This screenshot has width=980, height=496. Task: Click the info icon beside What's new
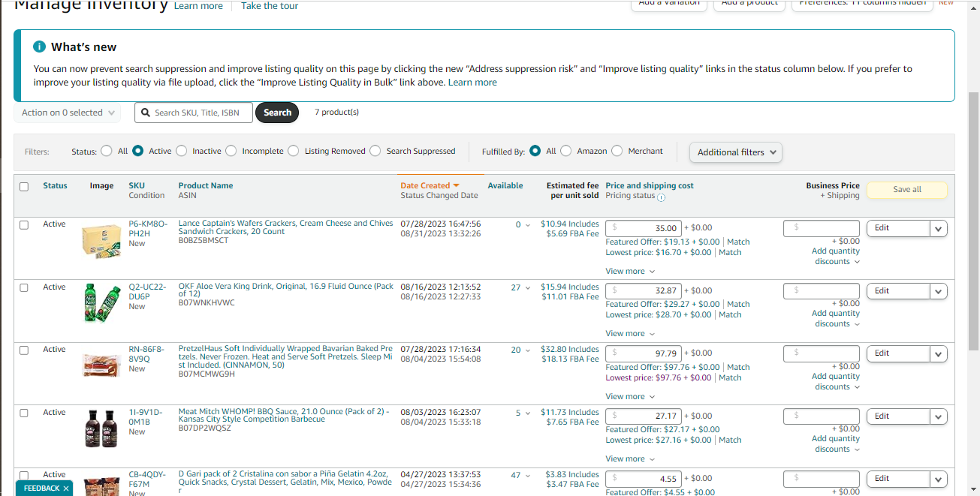[x=39, y=47]
